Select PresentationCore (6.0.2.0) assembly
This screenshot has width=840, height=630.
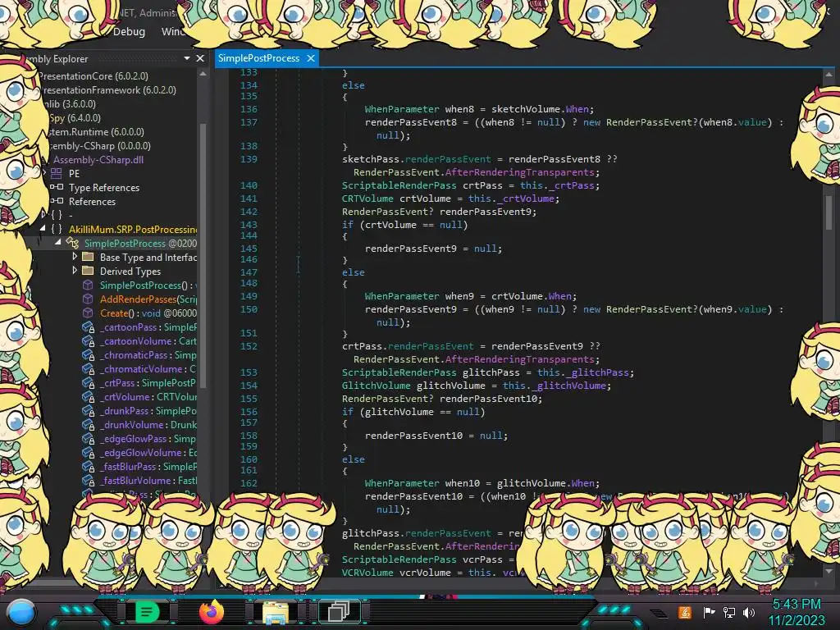pyautogui.click(x=93, y=76)
